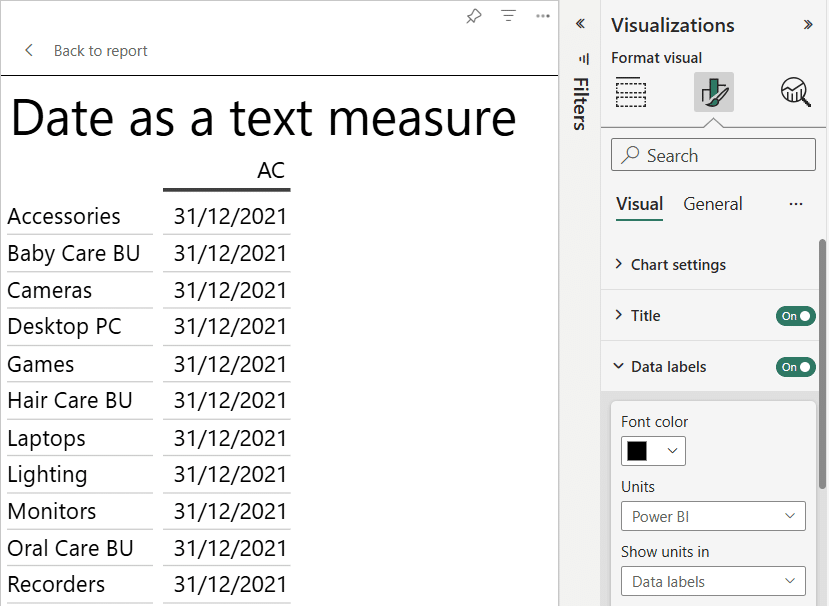Open the visual filter icon
The width and height of the screenshot is (829, 606).
tap(509, 16)
